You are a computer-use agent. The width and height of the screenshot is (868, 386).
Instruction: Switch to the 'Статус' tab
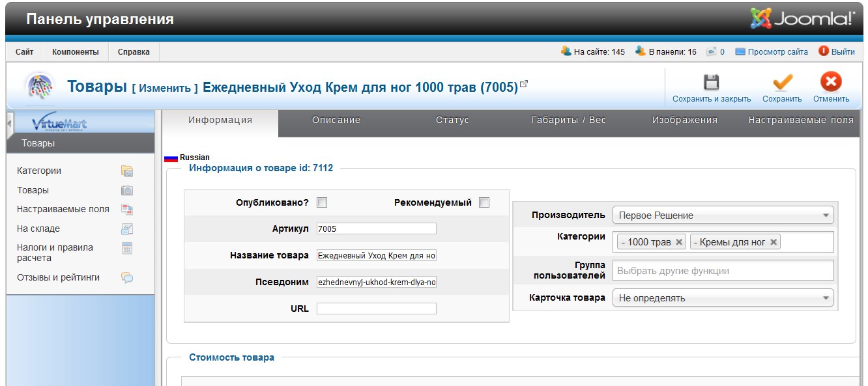452,120
